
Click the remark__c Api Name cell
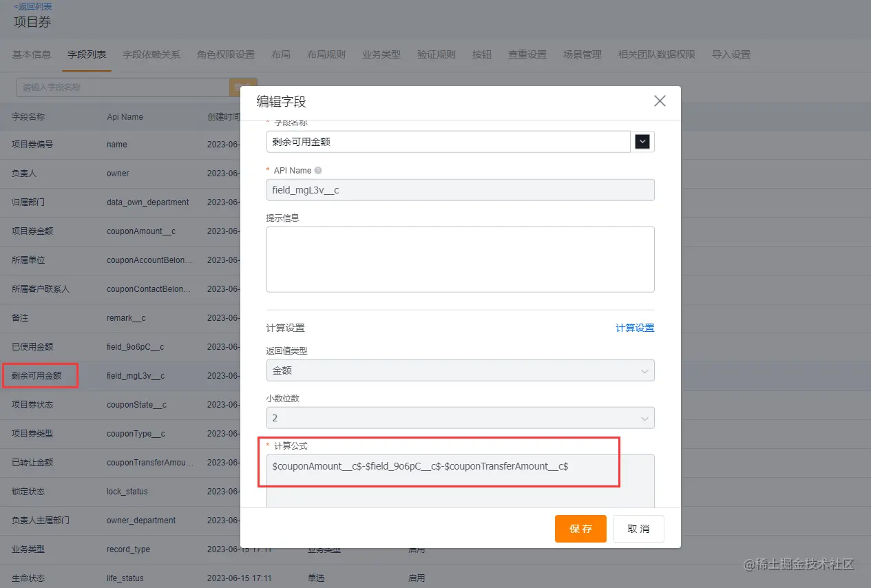(x=126, y=318)
